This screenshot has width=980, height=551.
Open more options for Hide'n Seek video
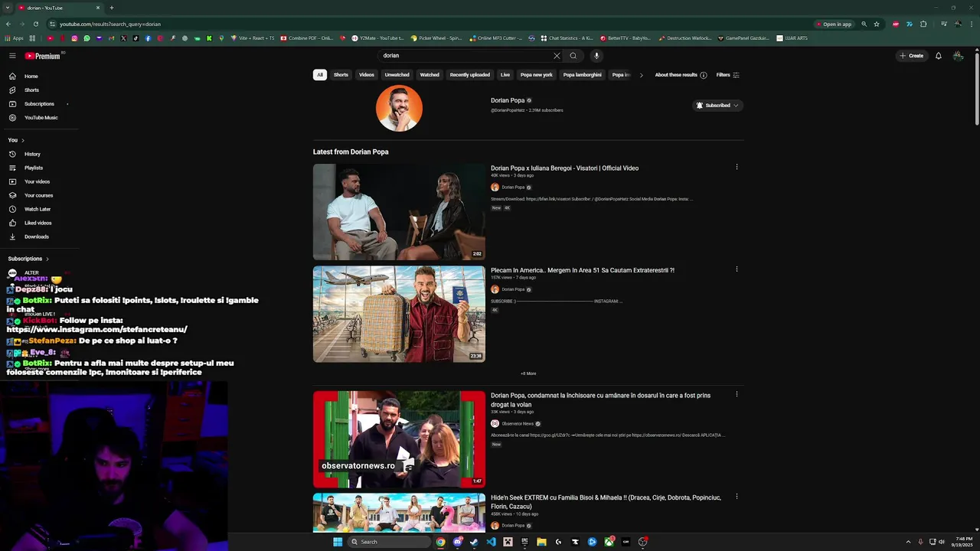click(737, 497)
